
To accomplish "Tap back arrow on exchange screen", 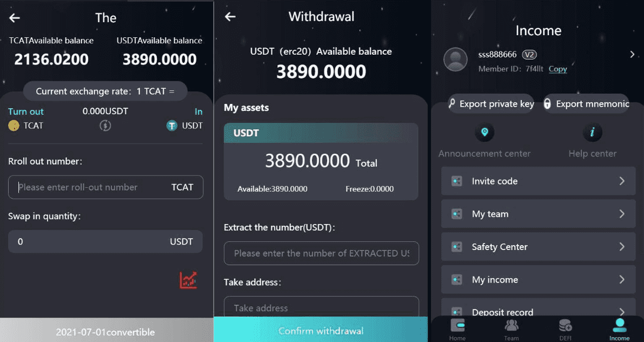I will [x=15, y=18].
